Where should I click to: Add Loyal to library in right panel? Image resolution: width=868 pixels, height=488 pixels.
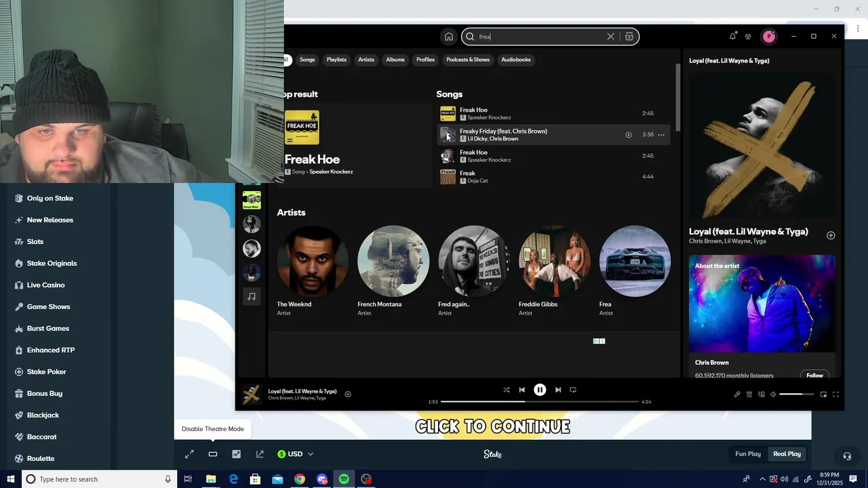pyautogui.click(x=831, y=235)
